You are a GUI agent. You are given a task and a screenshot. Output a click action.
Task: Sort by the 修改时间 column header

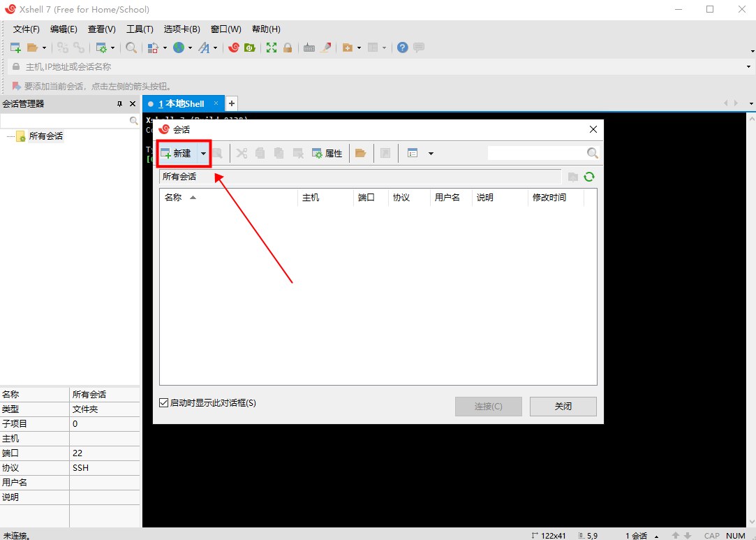pyautogui.click(x=556, y=198)
